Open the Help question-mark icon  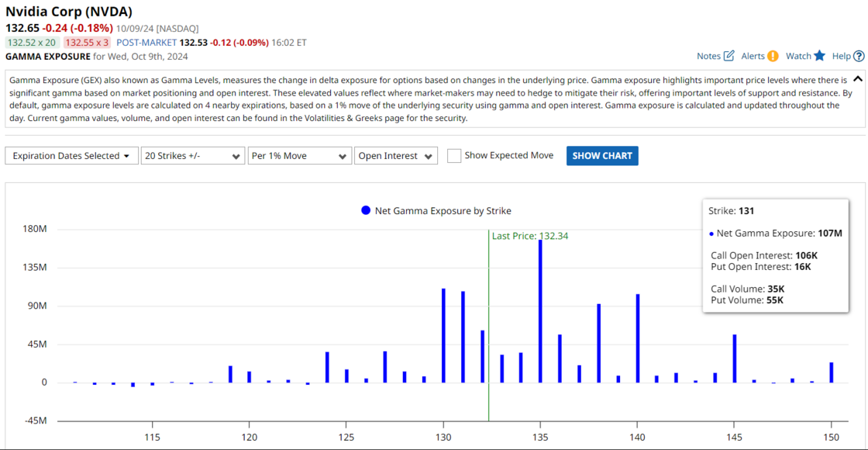858,56
